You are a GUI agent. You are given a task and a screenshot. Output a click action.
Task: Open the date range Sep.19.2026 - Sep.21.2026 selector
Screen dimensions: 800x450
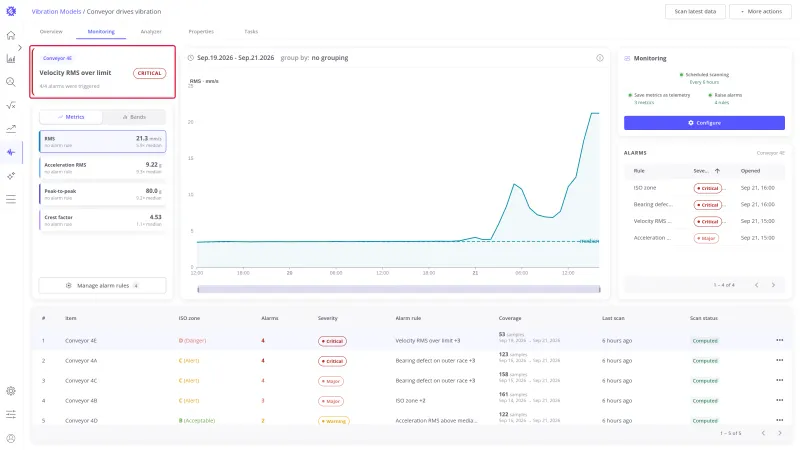tap(236, 58)
